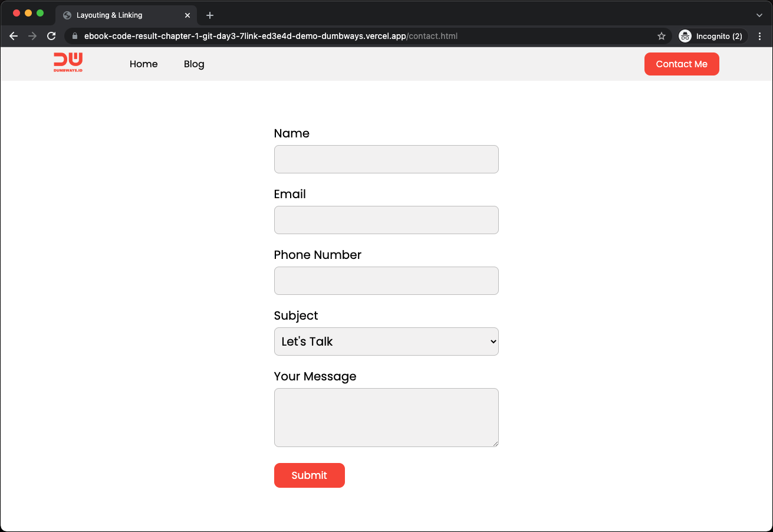Reload the page with refresh icon
Screen dimensions: 773x532
point(51,36)
